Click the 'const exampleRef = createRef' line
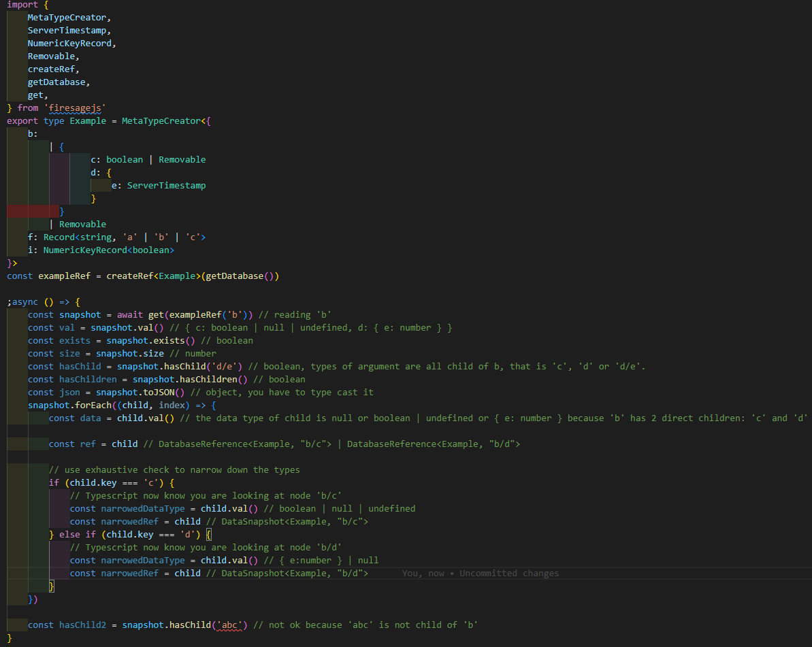The image size is (812, 647). [x=143, y=276]
